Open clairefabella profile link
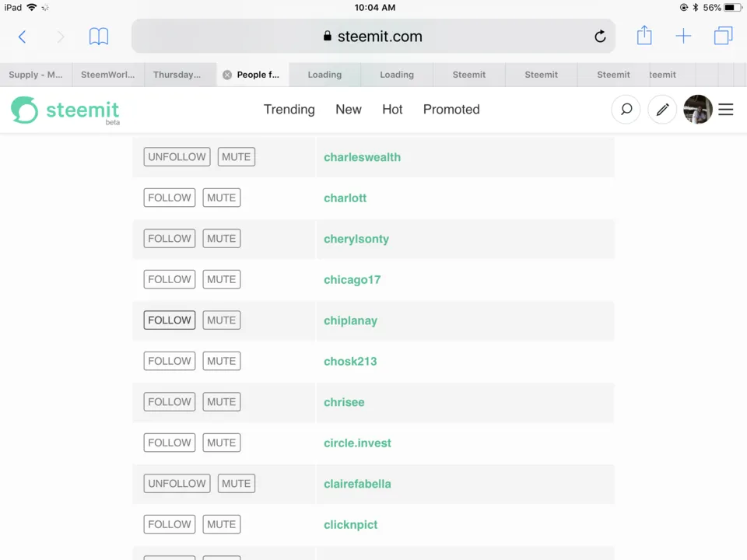This screenshot has height=560, width=747. point(357,484)
